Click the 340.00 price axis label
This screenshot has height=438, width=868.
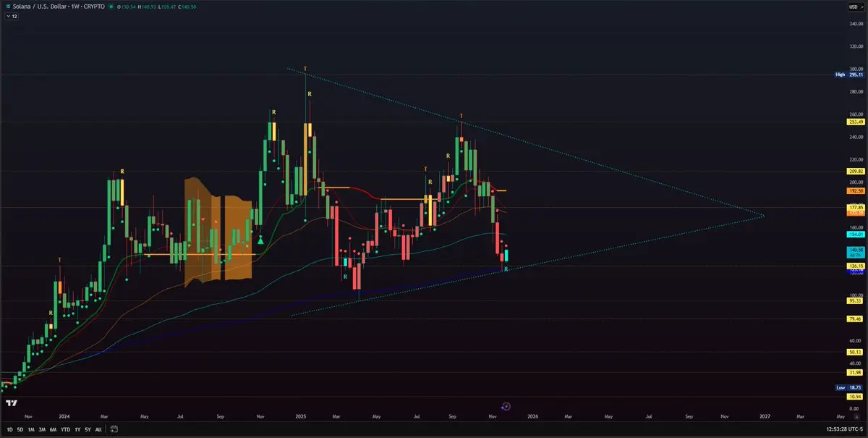(x=856, y=24)
